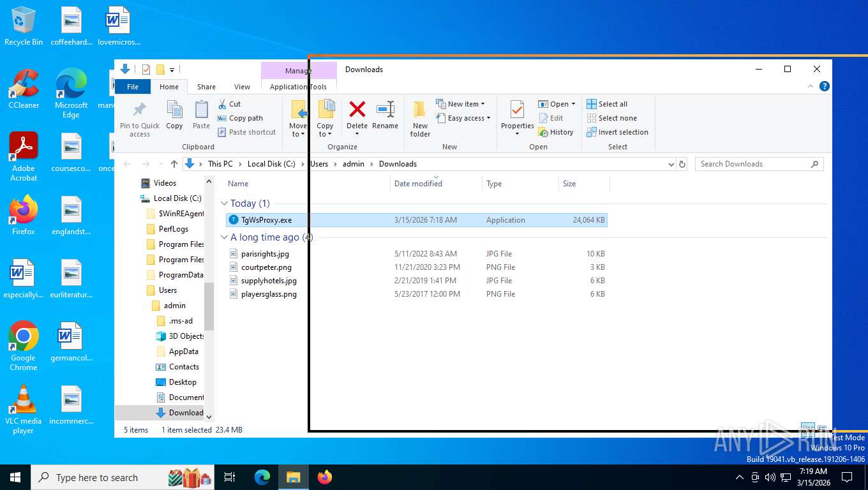Click the Copy ribbon button
The height and width of the screenshot is (490, 868).
174,115
